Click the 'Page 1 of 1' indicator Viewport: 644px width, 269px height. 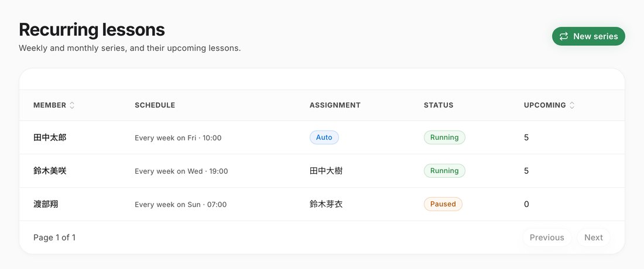pos(54,237)
